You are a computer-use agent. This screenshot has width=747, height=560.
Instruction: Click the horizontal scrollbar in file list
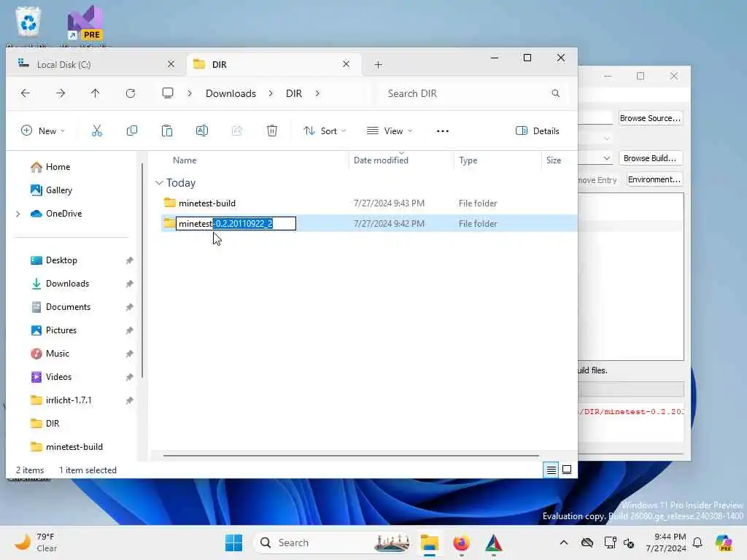tap(351, 456)
